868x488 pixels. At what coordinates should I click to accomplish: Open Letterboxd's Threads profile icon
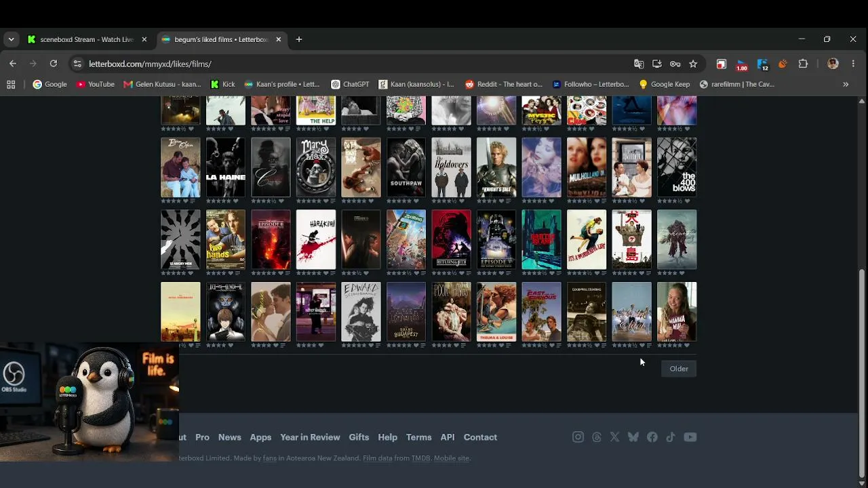click(x=597, y=437)
